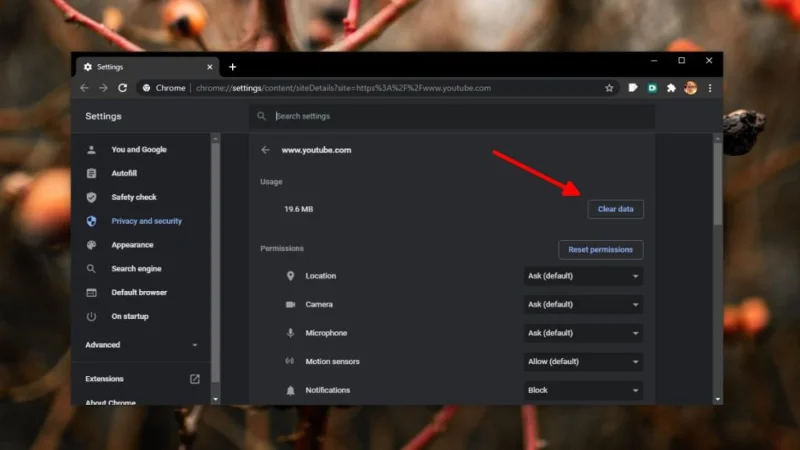Click the browser back arrow
Viewport: 800px width, 450px height.
point(85,88)
